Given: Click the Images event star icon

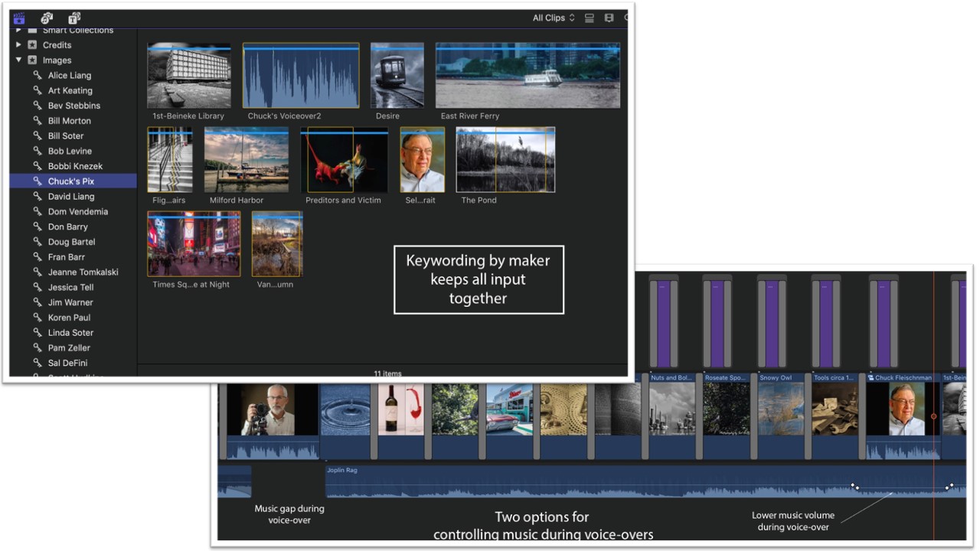Looking at the screenshot, I should 33,60.
